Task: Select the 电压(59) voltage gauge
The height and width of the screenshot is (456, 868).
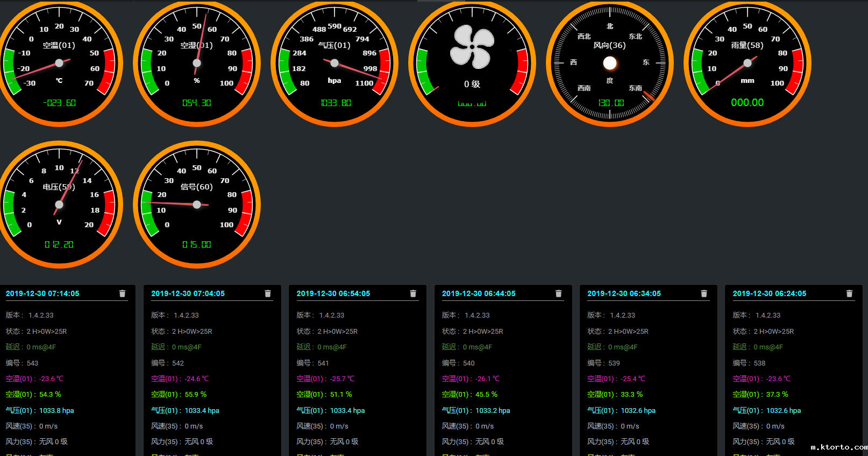Action: (59, 205)
